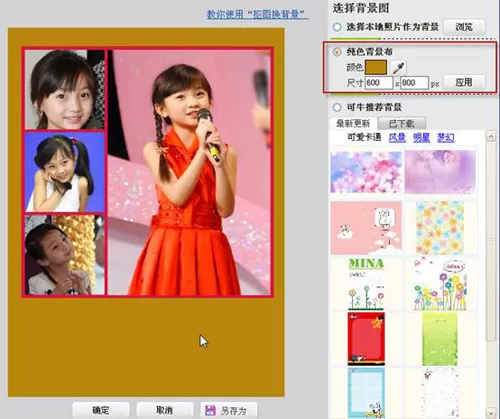Click the scroll up arrow of background list
Screen dimensions: 500x419
point(491,136)
